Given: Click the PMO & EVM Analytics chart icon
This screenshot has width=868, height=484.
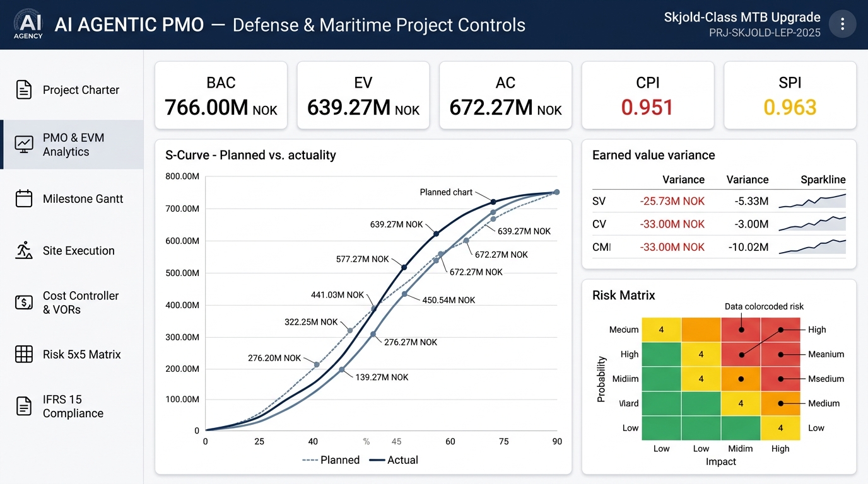Looking at the screenshot, I should point(24,144).
